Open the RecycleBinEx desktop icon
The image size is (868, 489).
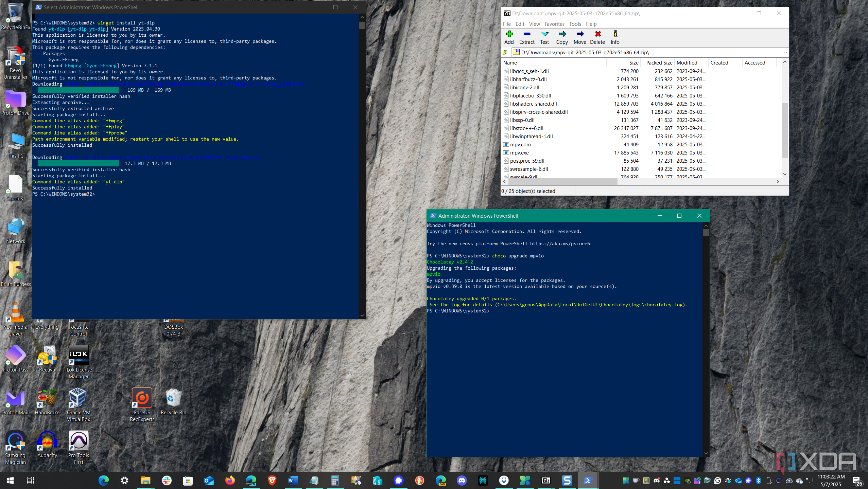[15, 16]
